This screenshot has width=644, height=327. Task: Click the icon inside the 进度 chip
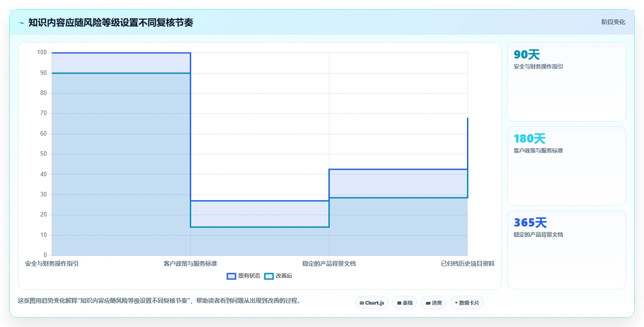[x=428, y=303]
